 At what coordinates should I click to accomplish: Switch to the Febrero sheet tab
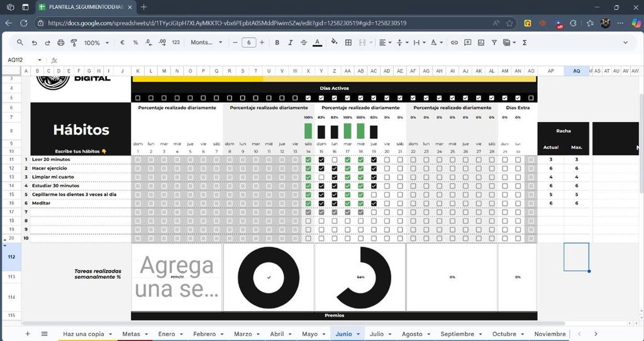pos(204,334)
